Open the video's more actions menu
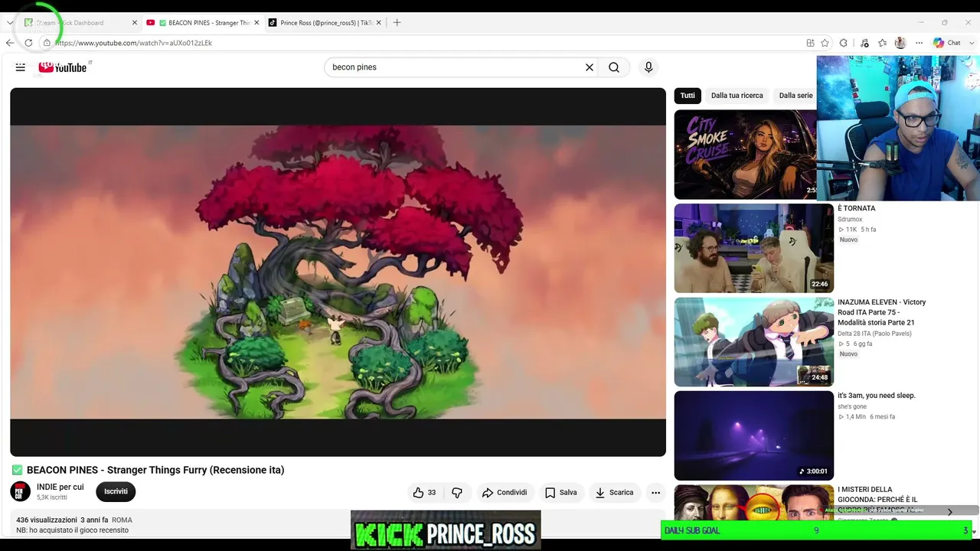Screen dimensions: 980x551 click(655, 493)
